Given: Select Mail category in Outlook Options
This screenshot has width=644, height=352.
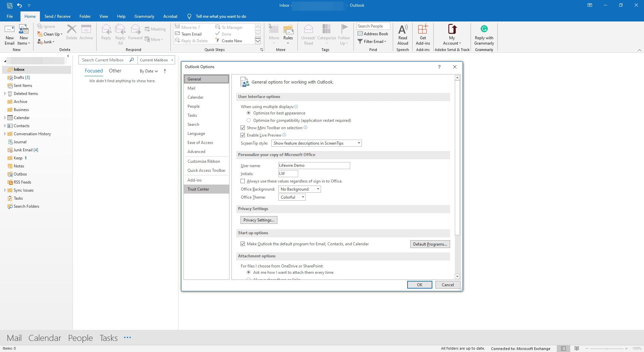Looking at the screenshot, I should coord(206,88).
